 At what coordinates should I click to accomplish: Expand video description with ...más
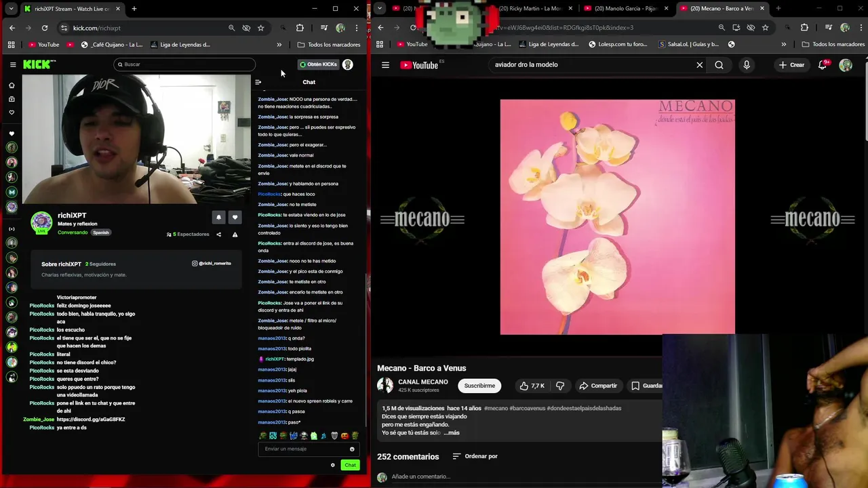click(x=451, y=432)
